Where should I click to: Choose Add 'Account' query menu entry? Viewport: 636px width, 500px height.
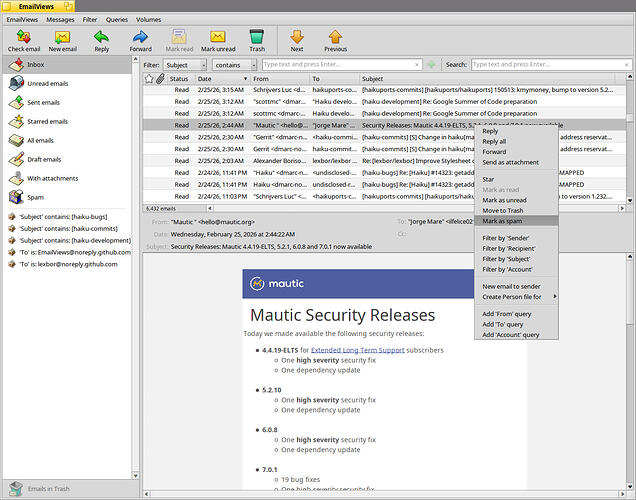click(516, 335)
